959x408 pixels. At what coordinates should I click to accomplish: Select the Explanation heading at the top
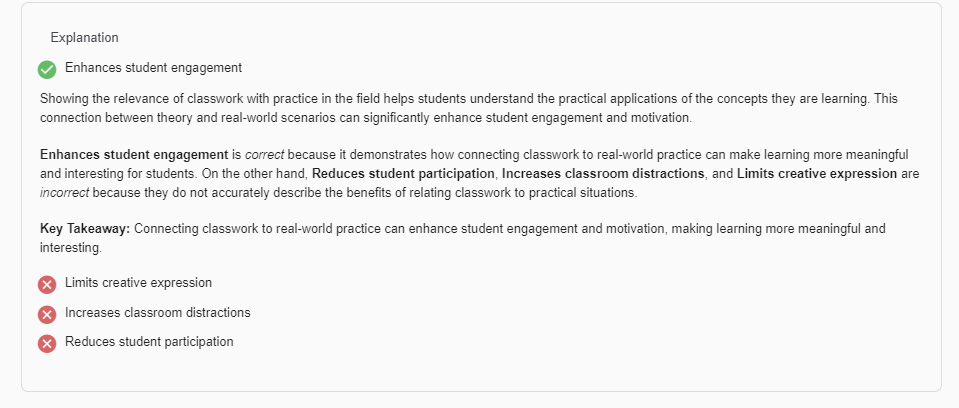pos(84,38)
